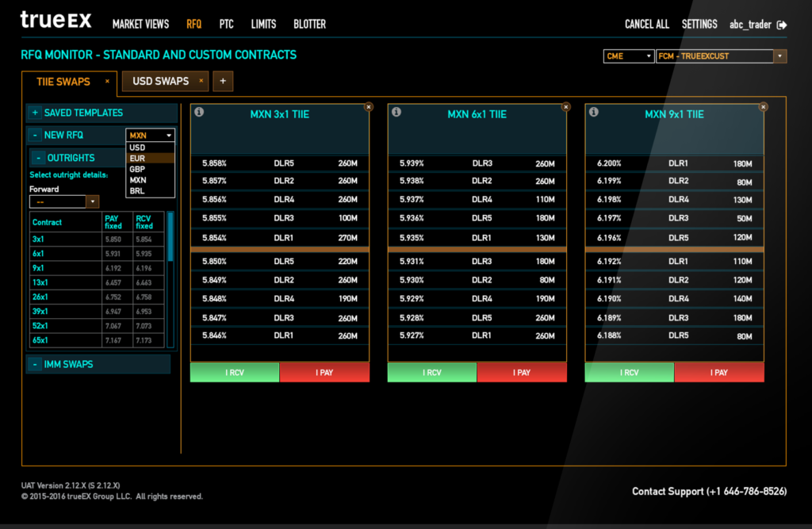Close the MXN 3x1 TIIE panel
This screenshot has height=529, width=812.
369,106
